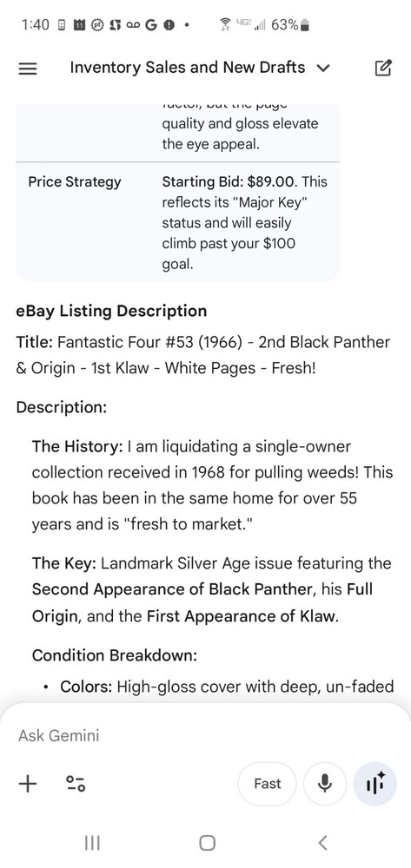
Task: Tap the Fantastic Four #53 title text
Action: point(203,355)
